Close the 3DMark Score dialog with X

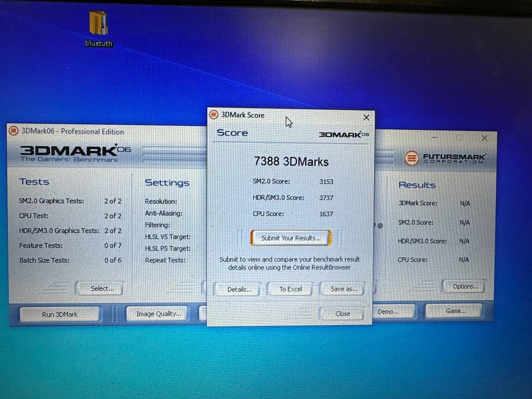pos(366,118)
